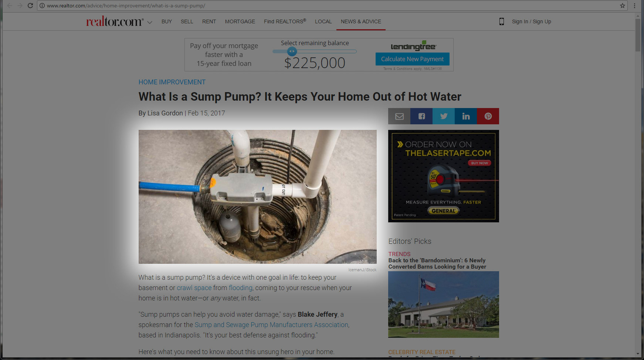The width and height of the screenshot is (644, 360).
Task: Expand realtor.com logo dropdown chevron
Action: (150, 22)
